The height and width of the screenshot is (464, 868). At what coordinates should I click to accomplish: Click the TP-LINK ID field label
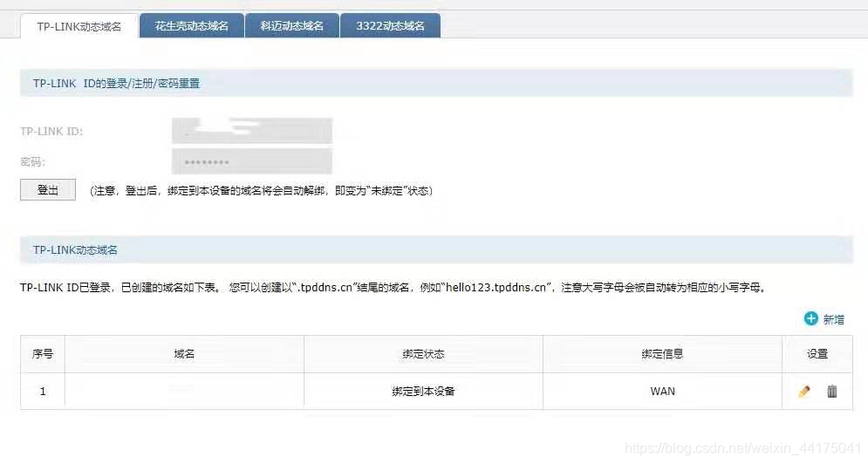(x=51, y=131)
